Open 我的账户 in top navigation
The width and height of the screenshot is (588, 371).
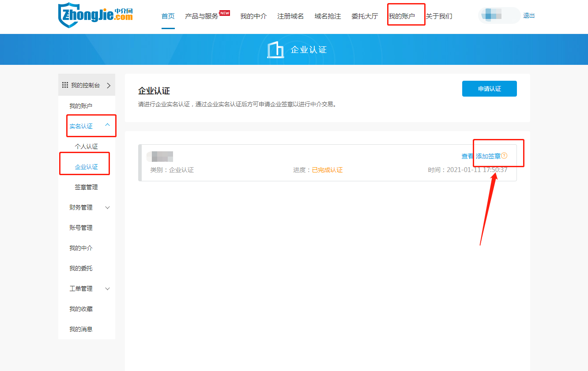[401, 16]
